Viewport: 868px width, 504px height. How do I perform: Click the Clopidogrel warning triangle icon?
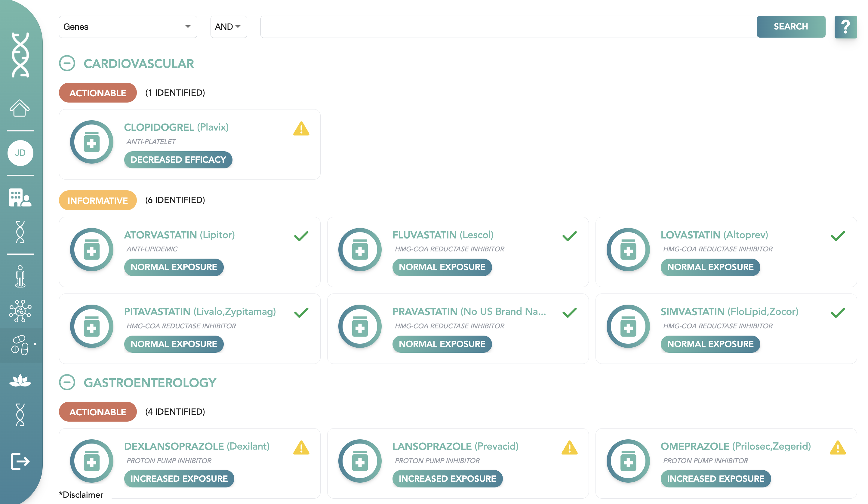301,129
